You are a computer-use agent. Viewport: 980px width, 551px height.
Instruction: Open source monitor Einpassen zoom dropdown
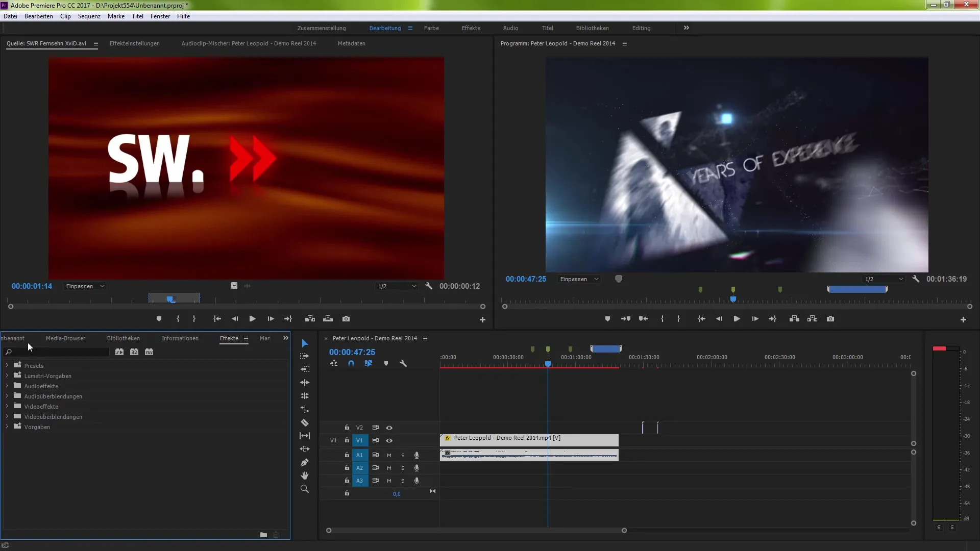[x=85, y=286]
